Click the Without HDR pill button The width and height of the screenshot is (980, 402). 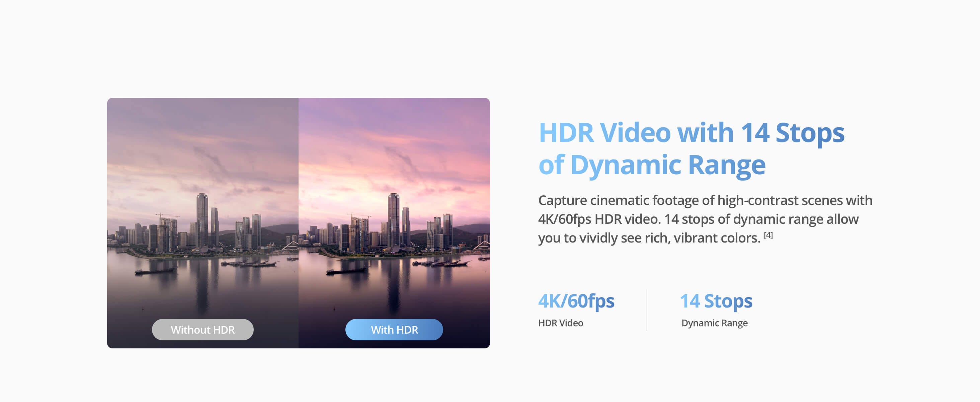click(202, 330)
